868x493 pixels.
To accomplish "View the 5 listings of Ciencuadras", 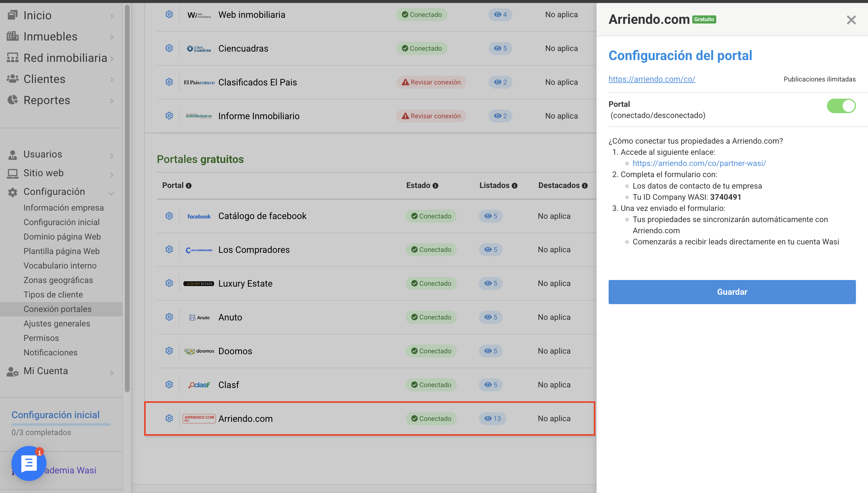I will (x=500, y=48).
